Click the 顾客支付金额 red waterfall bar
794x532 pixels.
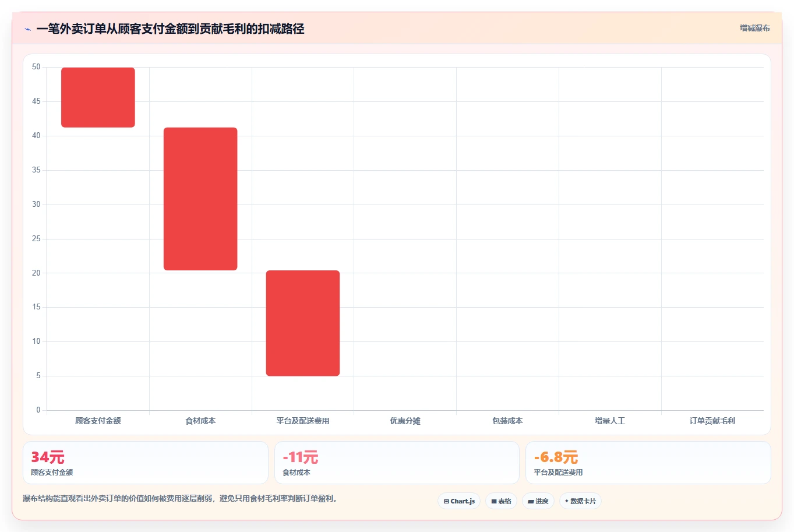(x=98, y=97)
